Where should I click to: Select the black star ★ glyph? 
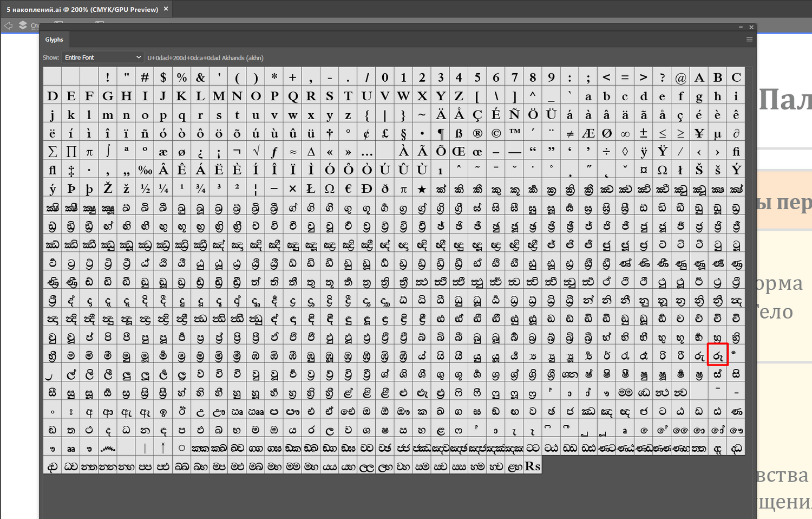(422, 189)
